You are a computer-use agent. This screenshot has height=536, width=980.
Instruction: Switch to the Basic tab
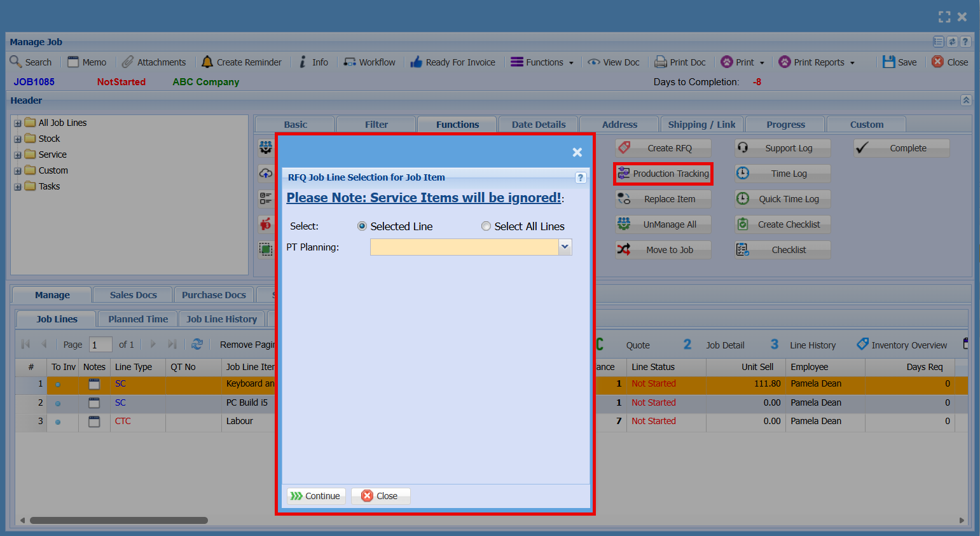point(295,125)
